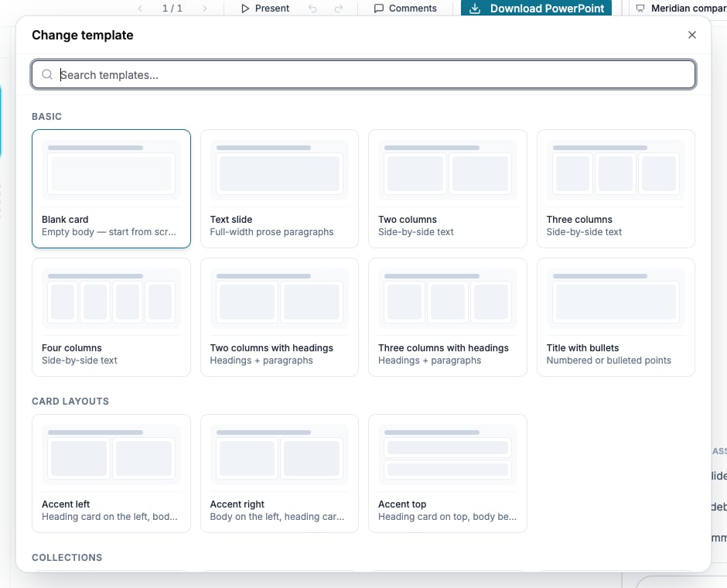This screenshot has height=588, width=727.
Task: Click the Change template dialog title
Action: click(x=83, y=36)
